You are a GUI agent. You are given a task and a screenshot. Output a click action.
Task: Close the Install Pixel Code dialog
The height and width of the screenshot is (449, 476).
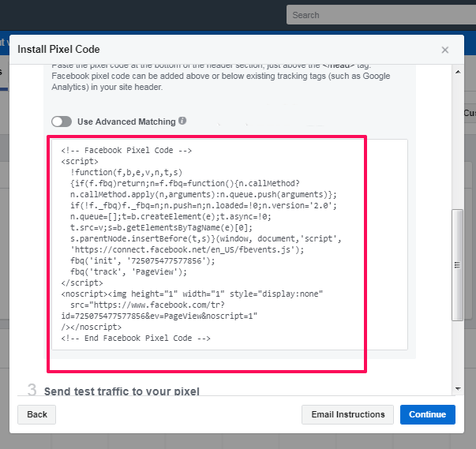(444, 50)
